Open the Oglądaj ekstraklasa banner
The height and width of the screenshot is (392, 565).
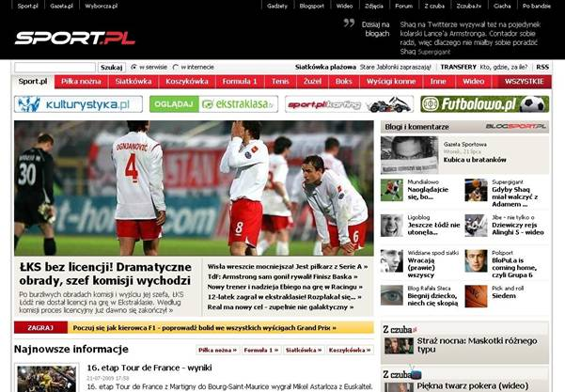[x=213, y=104]
